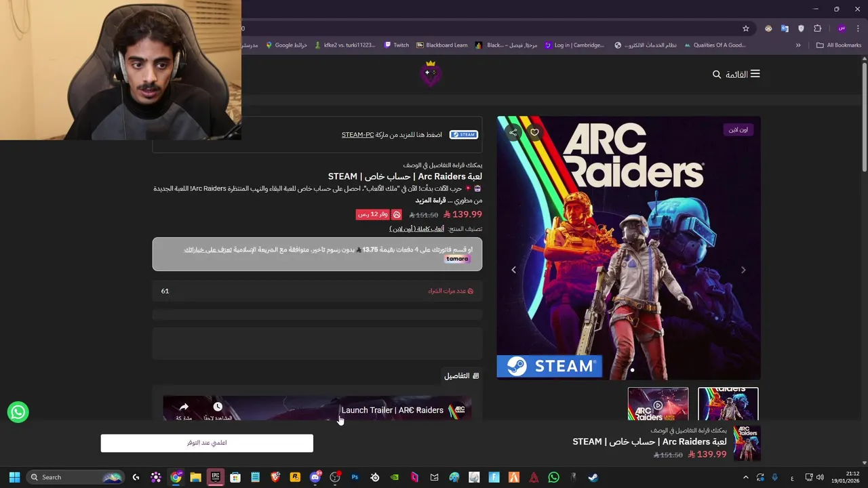Select the video trailer thumbnail
868x488 pixels.
coord(658,405)
